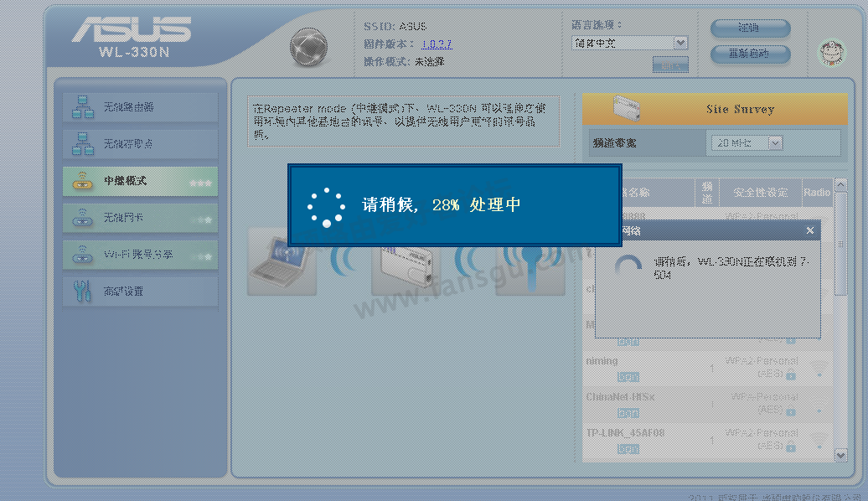Viewport: 868px width, 501px height.
Task: Click the ASUS WL-330N logo
Action: (x=132, y=38)
